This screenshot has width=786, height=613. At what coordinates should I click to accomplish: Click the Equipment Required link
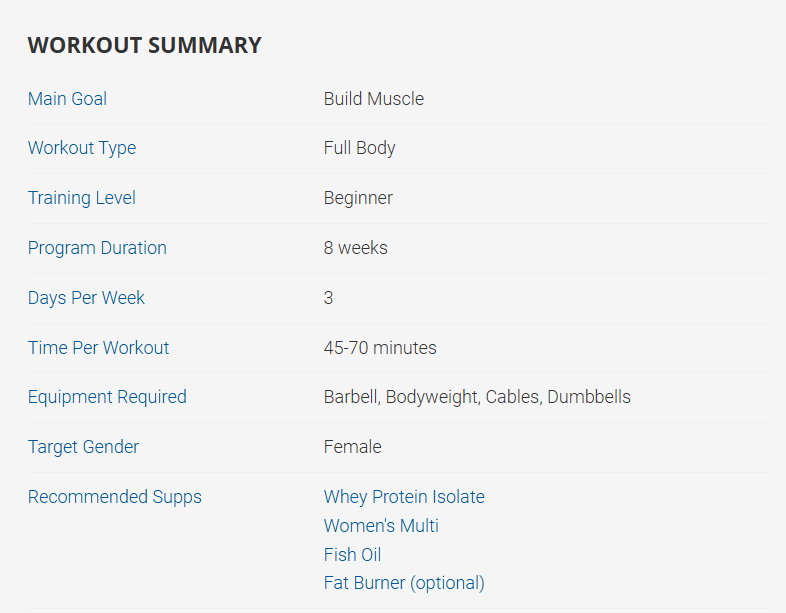tap(107, 397)
